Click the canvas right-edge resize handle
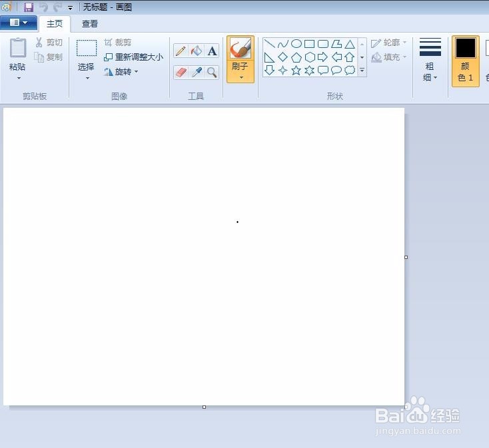 click(406, 258)
